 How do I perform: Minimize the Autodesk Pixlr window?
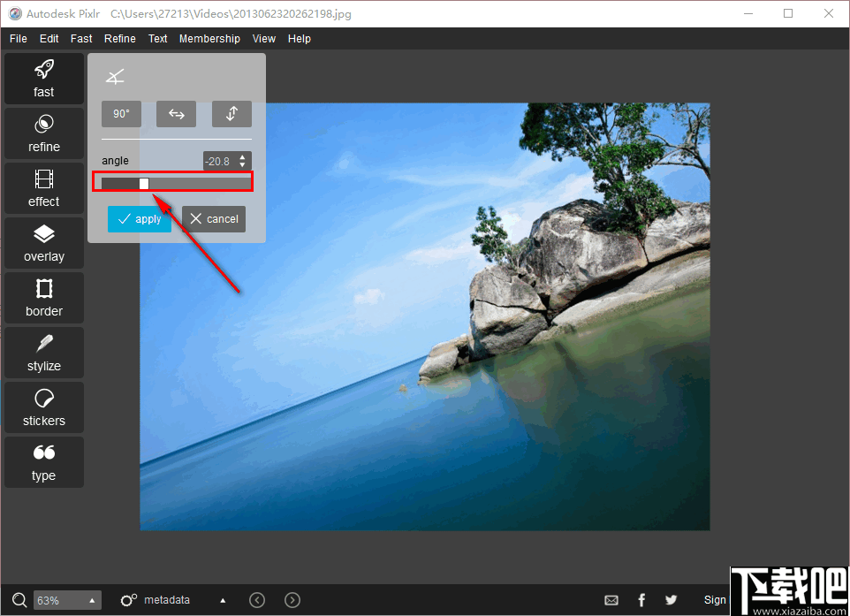(748, 13)
